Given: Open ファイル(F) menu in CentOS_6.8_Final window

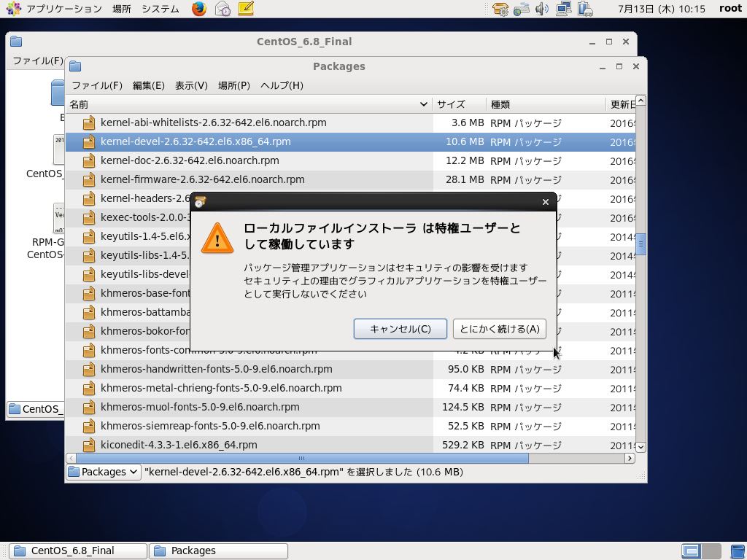Looking at the screenshot, I should (x=38, y=61).
